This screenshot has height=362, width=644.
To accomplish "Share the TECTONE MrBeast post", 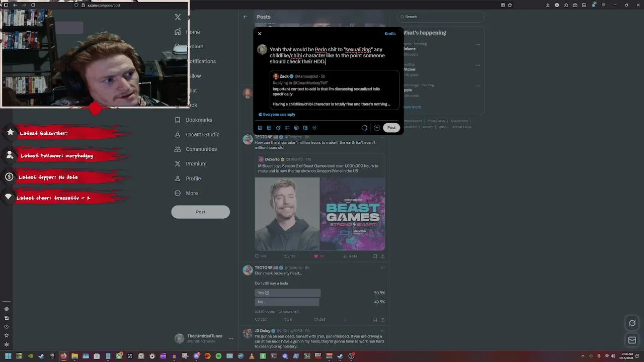I will pos(383,256).
